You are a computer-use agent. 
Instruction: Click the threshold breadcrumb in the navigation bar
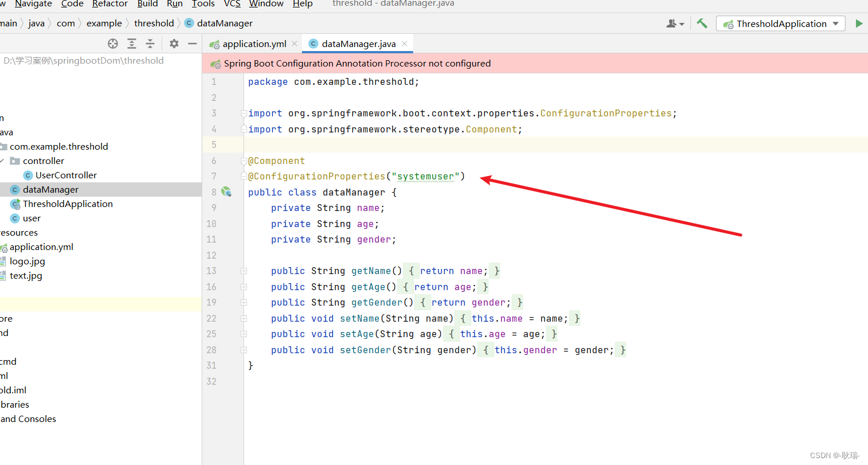click(x=154, y=23)
